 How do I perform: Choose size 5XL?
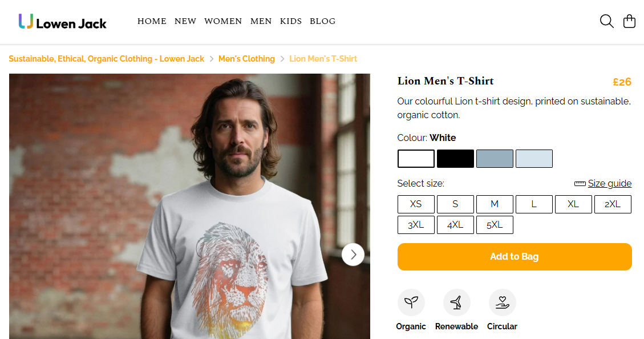tap(495, 225)
